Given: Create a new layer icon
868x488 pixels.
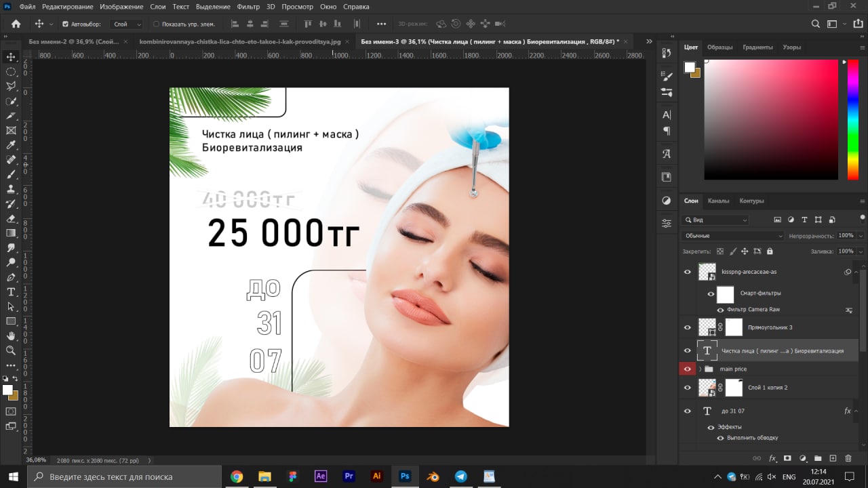Looking at the screenshot, I should click(833, 458).
